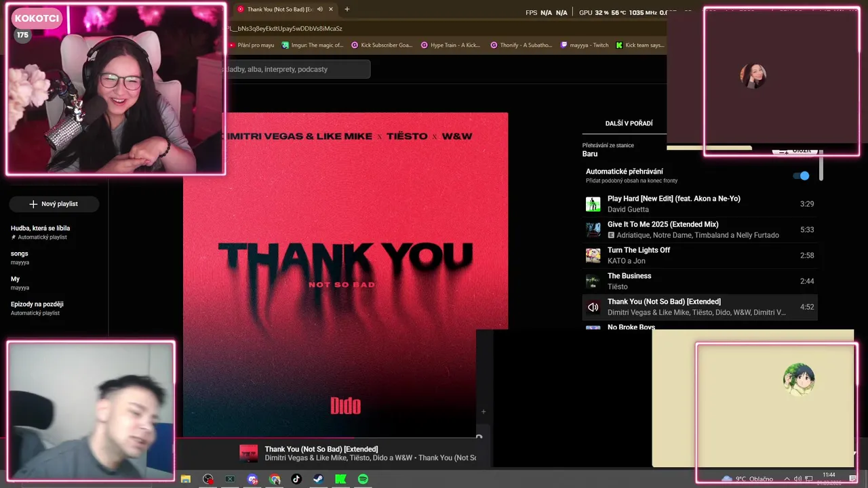The height and width of the screenshot is (488, 868).
Task: Open Kick Subscriber Goal bookmark
Action: tap(382, 45)
